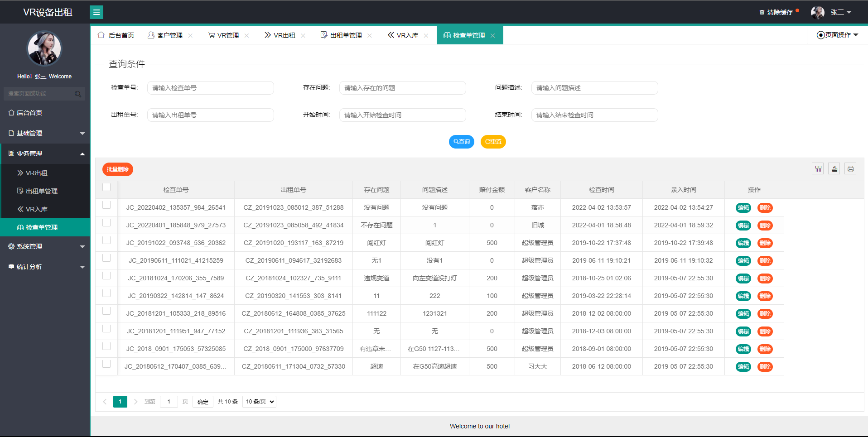
Task: Expand the 统计分析 sidebar menu
Action: click(x=45, y=267)
